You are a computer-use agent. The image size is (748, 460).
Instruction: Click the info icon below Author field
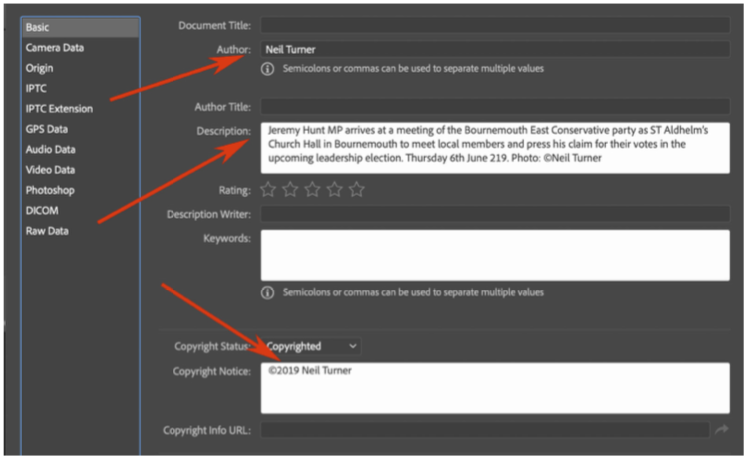pyautogui.click(x=268, y=69)
